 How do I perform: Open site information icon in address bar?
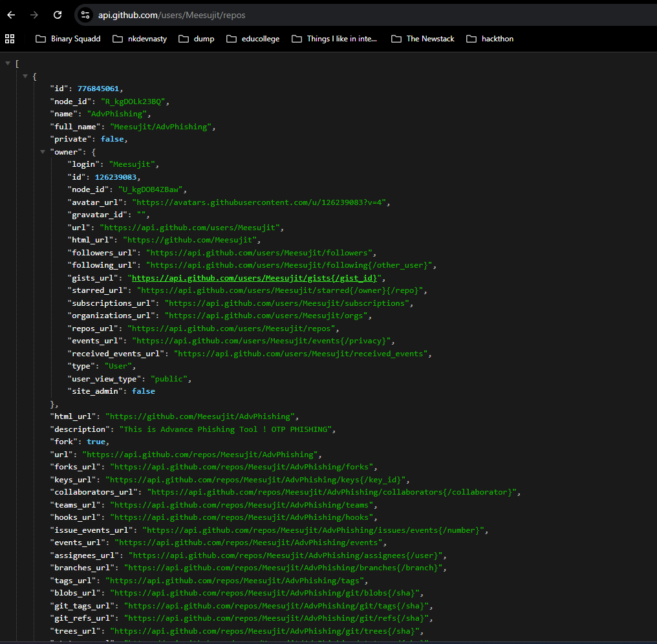tap(85, 15)
